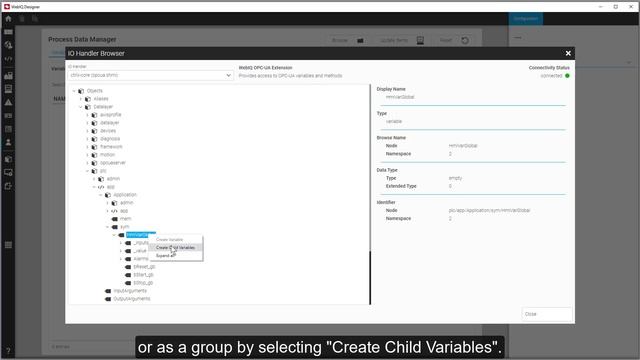Image resolution: width=640 pixels, height=360 pixels.
Task: Select the OutputArguments tree item
Action: pyautogui.click(x=132, y=299)
